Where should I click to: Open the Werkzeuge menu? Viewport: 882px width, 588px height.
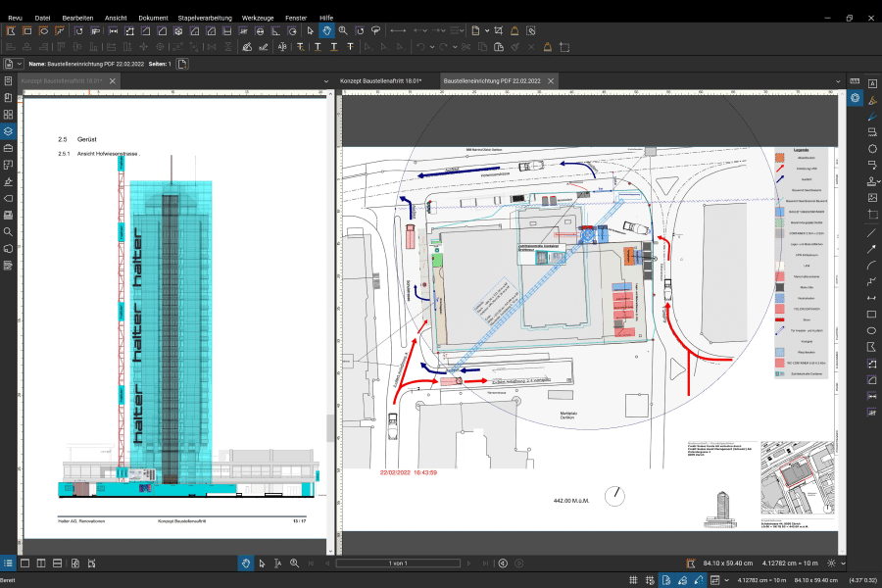(258, 18)
